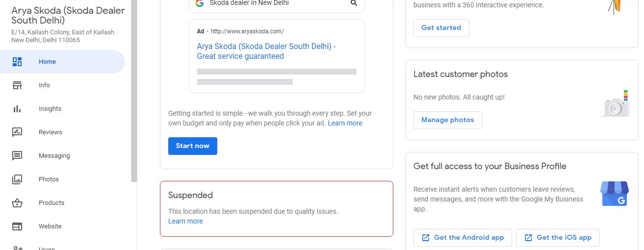Click the Messaging chat icon
The height and width of the screenshot is (250, 644).
[17, 156]
